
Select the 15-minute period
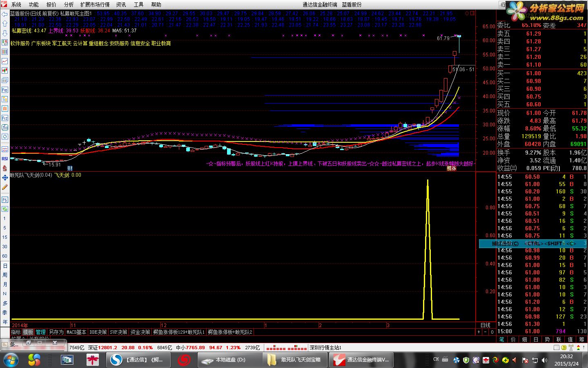5,237
